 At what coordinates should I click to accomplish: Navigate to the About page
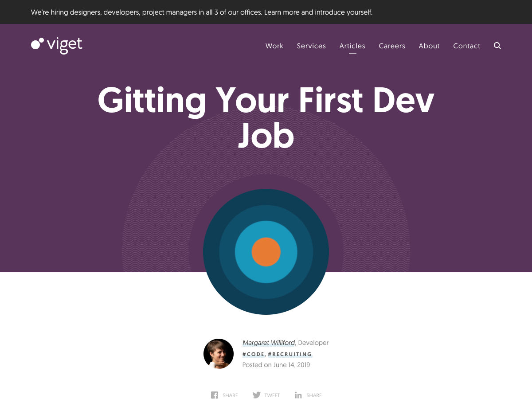(x=429, y=46)
